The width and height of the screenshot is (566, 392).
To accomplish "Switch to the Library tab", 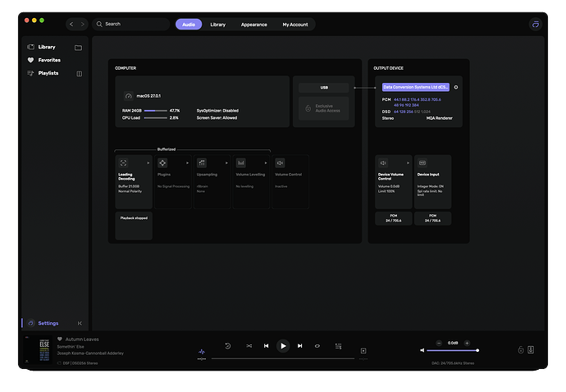I will point(217,25).
